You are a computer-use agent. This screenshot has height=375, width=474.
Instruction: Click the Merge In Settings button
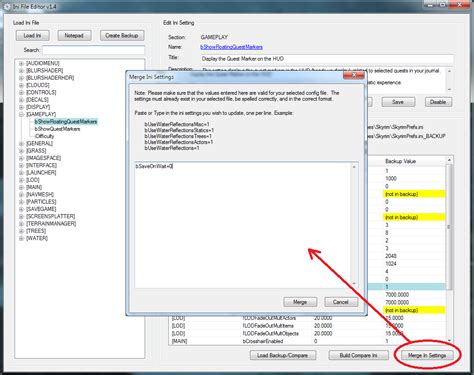427,355
